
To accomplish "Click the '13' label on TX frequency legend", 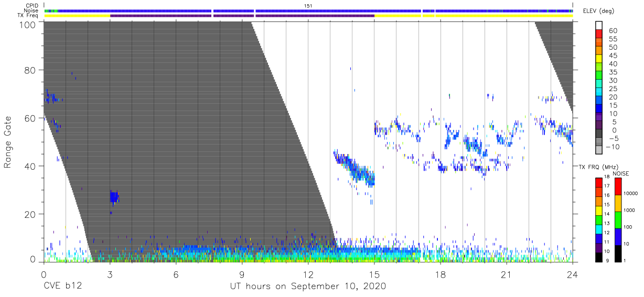I will pyautogui.click(x=607, y=224).
